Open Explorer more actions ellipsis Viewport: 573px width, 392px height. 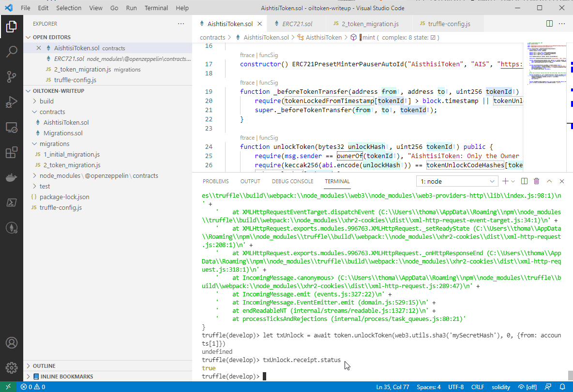181,24
